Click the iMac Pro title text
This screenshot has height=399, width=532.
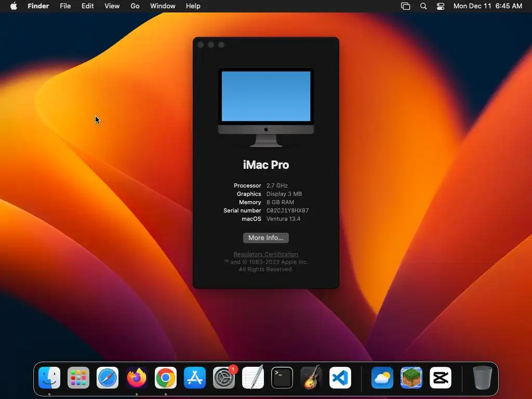(x=266, y=165)
